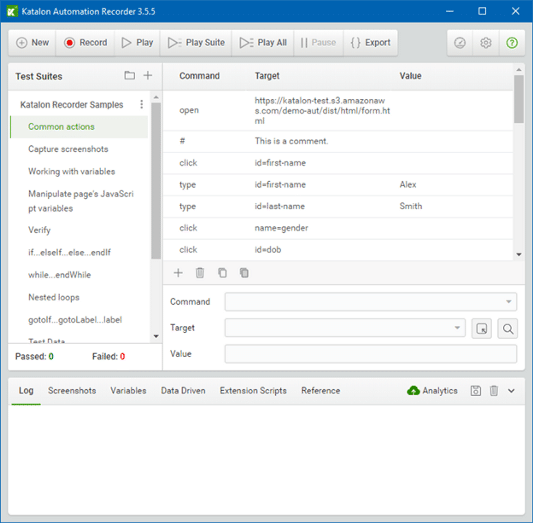Open Katalon Recorder Samples kebab menu
Screen dimensions: 533x523
coord(142,104)
